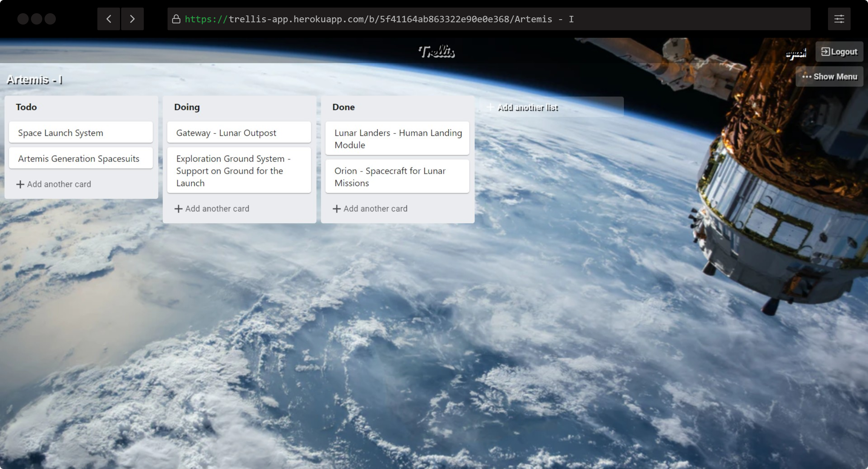Open the Space Launch System card
Image resolution: width=868 pixels, height=469 pixels.
pos(81,133)
